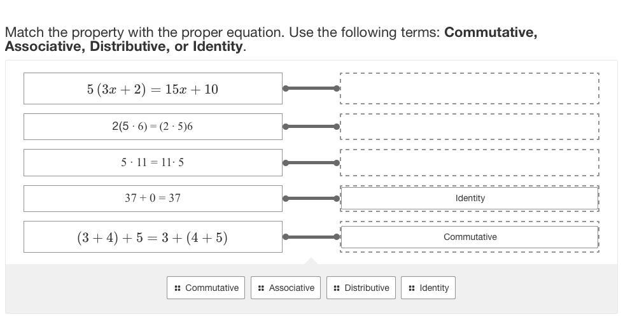The height and width of the screenshot is (324, 644).
Task: Click the equation box (3 + 4) + 5 = 3 + (4 + 5)
Action: pyautogui.click(x=153, y=237)
